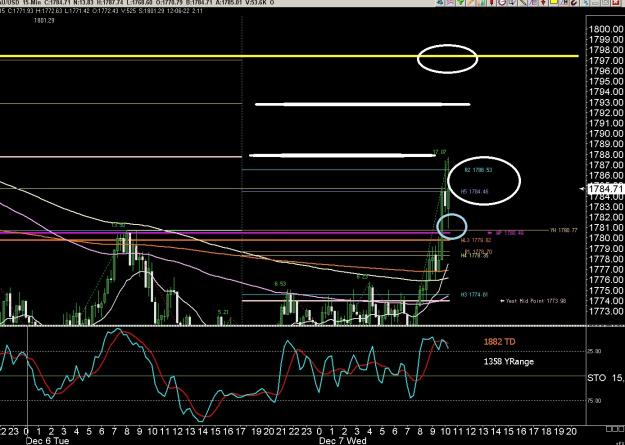625x445 pixels.
Task: Click the 6.53 swing label on chart
Action: [x=280, y=284]
